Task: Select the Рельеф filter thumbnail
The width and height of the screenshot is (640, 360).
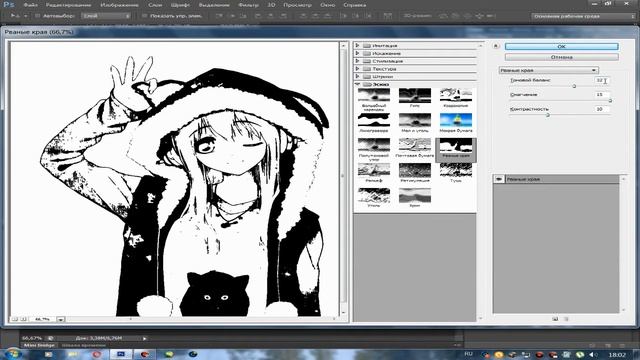Action: pyautogui.click(x=374, y=171)
